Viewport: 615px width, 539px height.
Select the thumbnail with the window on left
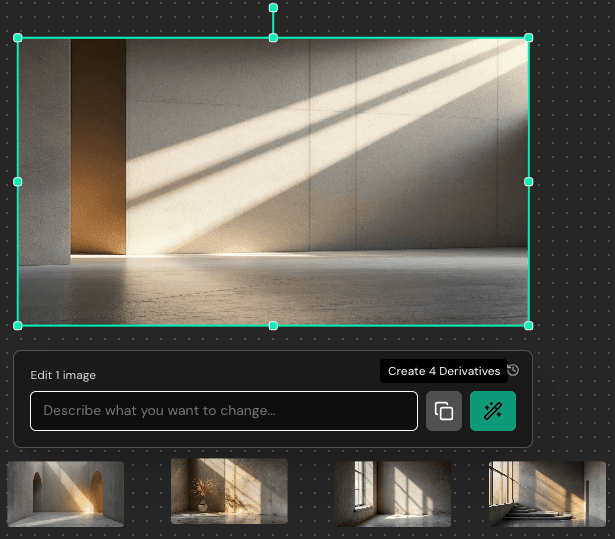click(x=393, y=493)
